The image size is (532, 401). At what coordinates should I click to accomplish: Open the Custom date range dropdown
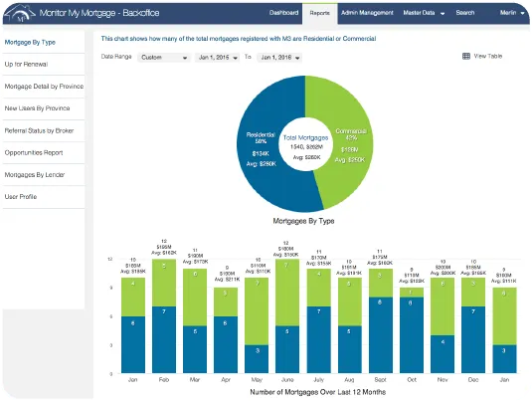164,58
